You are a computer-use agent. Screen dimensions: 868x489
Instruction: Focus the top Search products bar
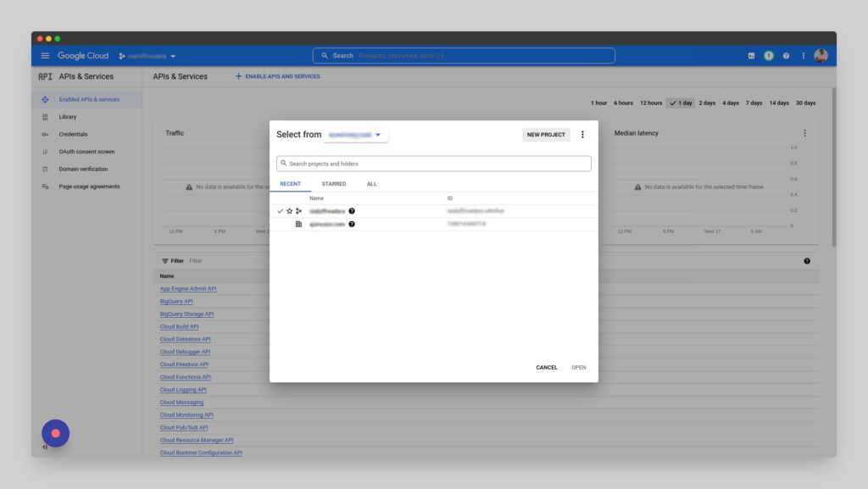coord(464,56)
